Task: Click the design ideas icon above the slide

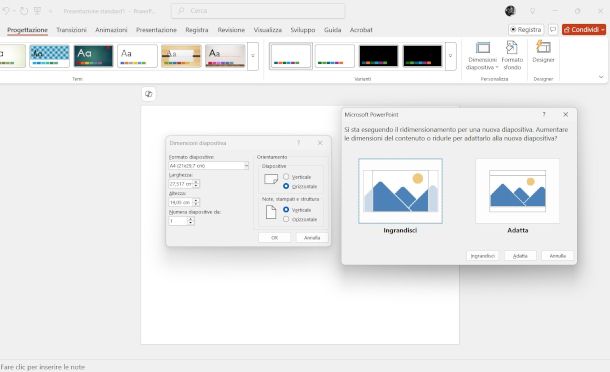Action: click(149, 94)
